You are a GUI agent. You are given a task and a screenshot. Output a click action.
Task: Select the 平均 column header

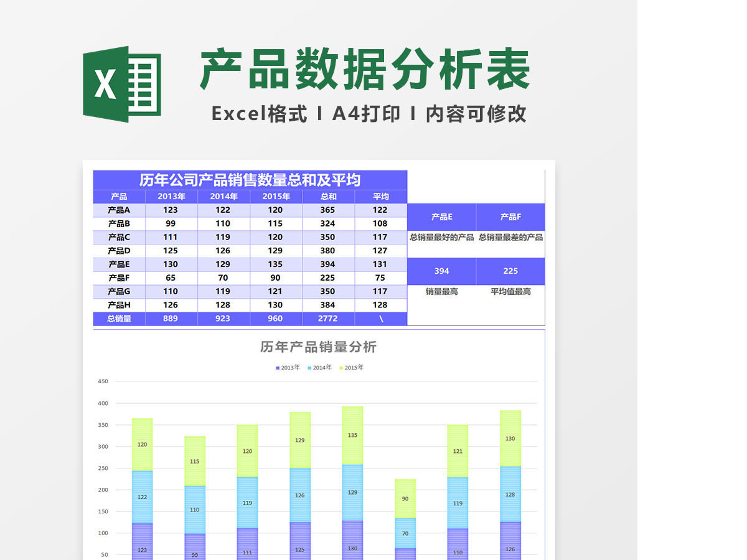click(381, 197)
